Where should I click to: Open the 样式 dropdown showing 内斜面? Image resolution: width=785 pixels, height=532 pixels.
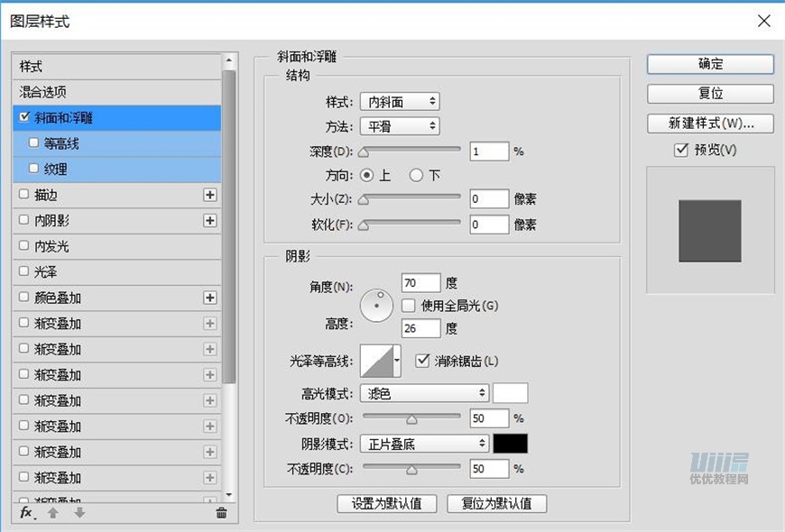[400, 102]
